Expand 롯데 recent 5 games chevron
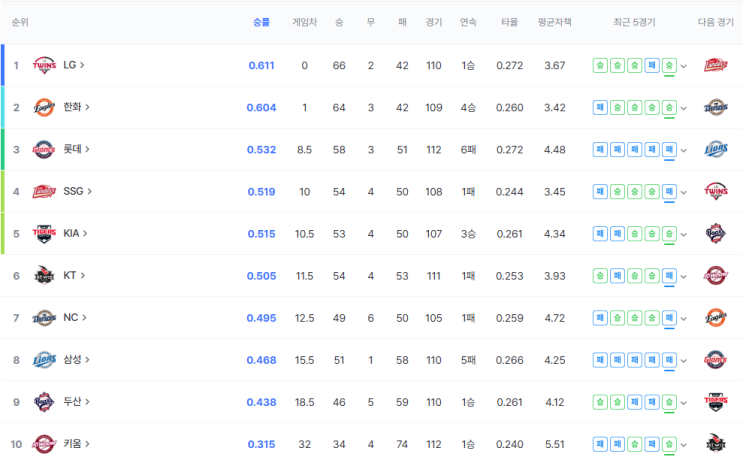 (683, 151)
